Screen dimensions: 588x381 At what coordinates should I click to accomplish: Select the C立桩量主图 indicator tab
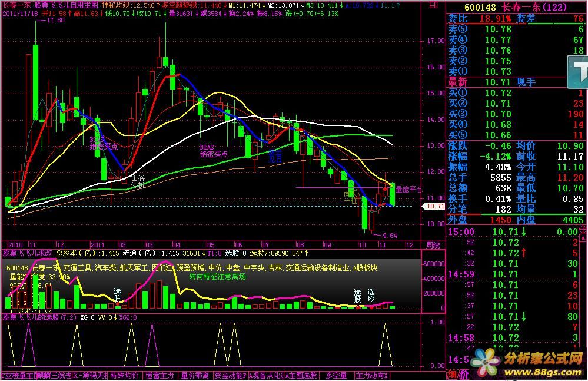tap(19, 375)
